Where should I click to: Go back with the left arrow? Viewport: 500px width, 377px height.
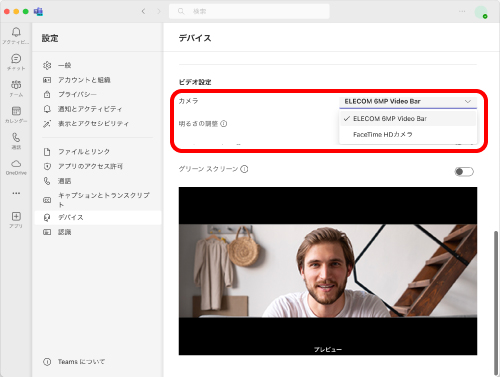[x=144, y=11]
